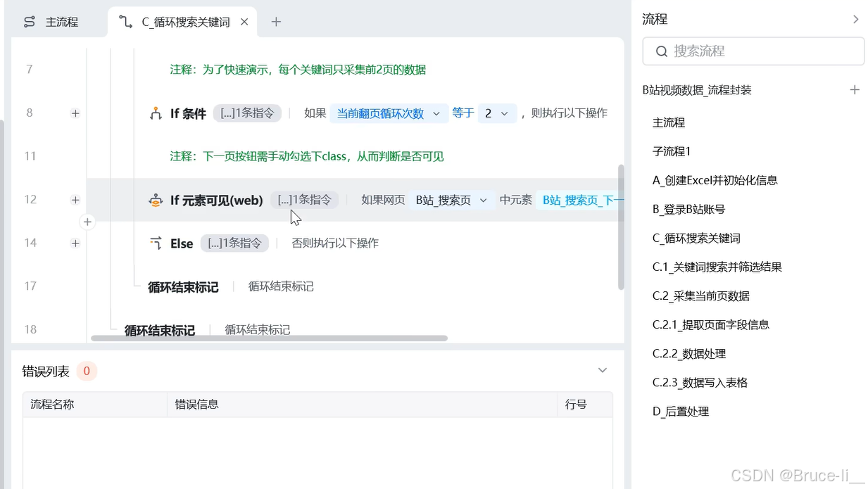
Task: Select comment about 下一页按钮需手动勾选下class
Action: point(307,156)
